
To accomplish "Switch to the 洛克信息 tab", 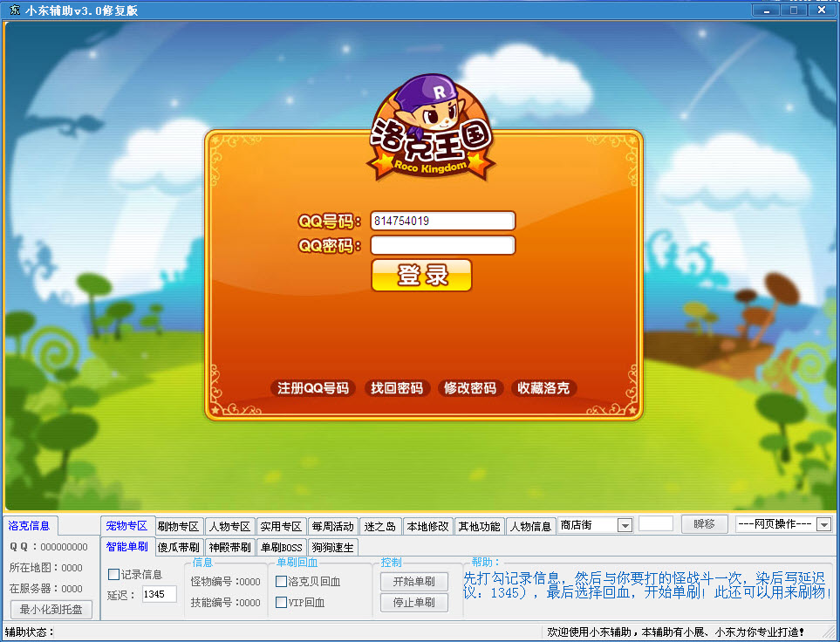I will point(30,526).
